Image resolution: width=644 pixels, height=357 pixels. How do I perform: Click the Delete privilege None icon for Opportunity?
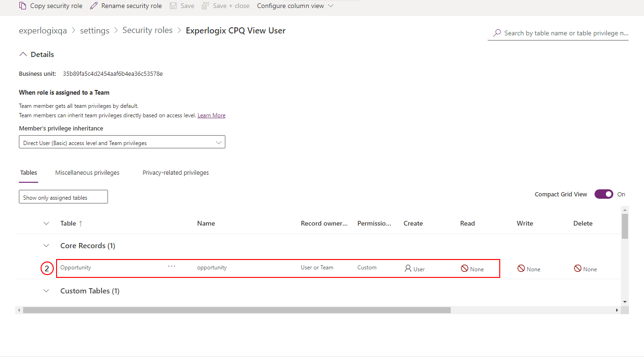point(578,268)
